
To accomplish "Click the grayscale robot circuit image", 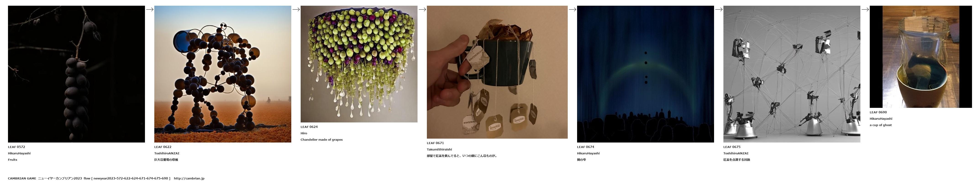I will pos(792,74).
